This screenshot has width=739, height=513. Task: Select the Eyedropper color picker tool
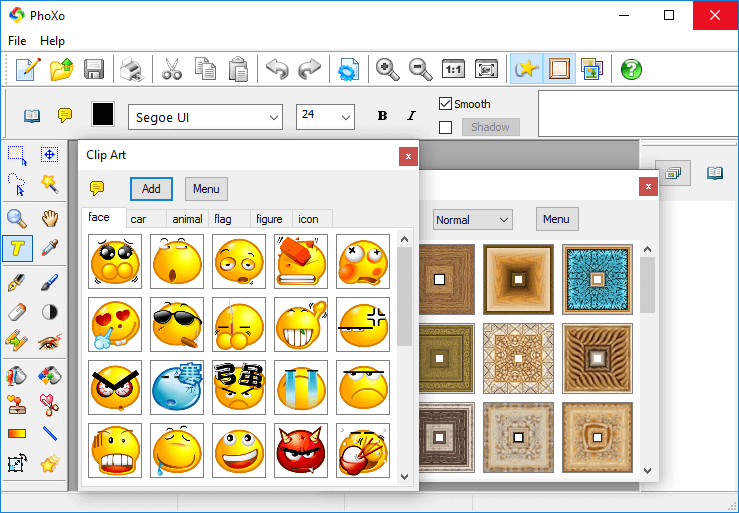(x=49, y=248)
